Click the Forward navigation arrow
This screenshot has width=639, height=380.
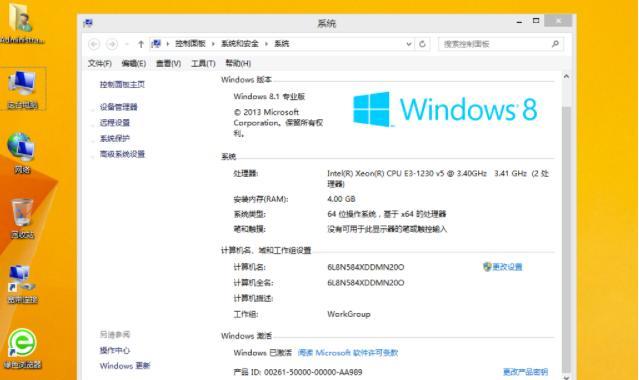point(112,44)
